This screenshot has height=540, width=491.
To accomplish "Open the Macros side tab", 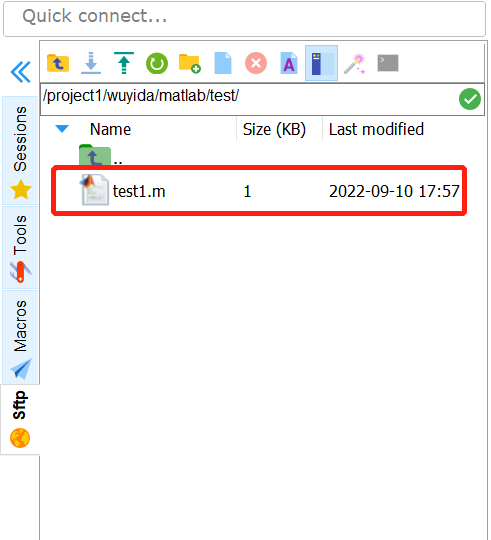I will (x=20, y=337).
